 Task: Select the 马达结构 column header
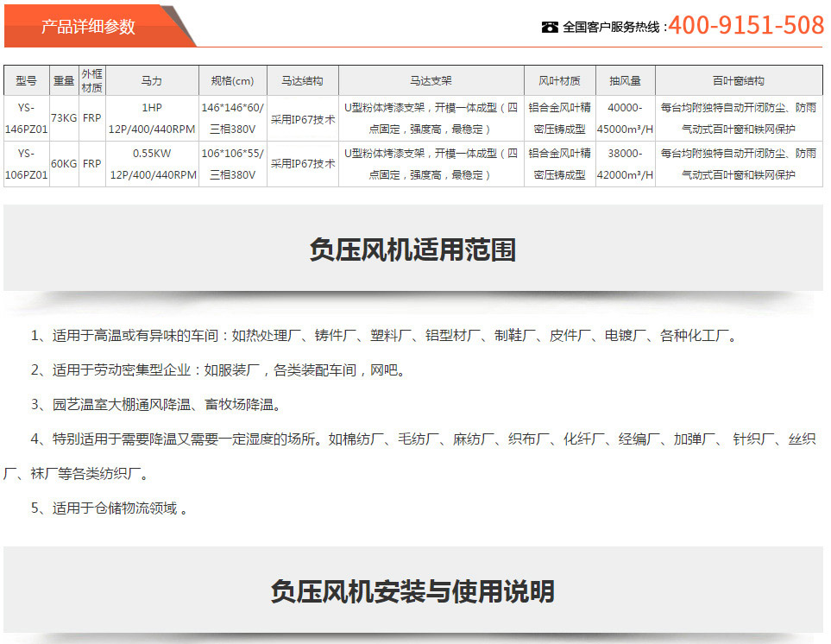pyautogui.click(x=303, y=80)
